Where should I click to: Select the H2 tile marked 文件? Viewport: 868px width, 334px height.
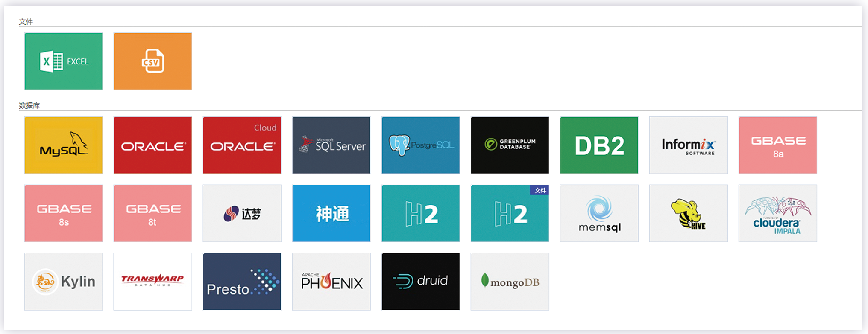510,213
